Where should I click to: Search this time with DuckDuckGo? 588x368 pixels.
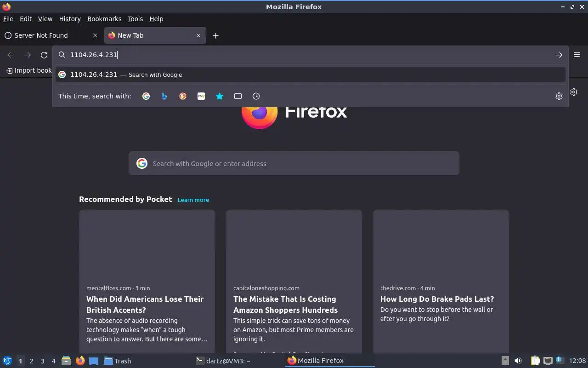click(x=183, y=96)
